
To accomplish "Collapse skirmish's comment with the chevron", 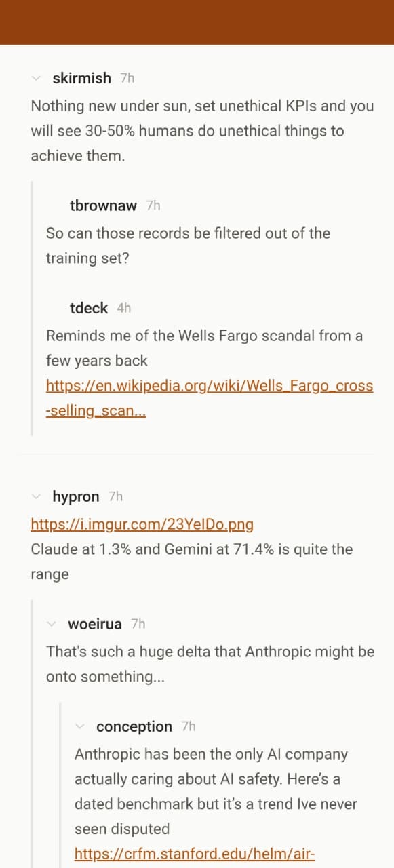I will click(36, 78).
